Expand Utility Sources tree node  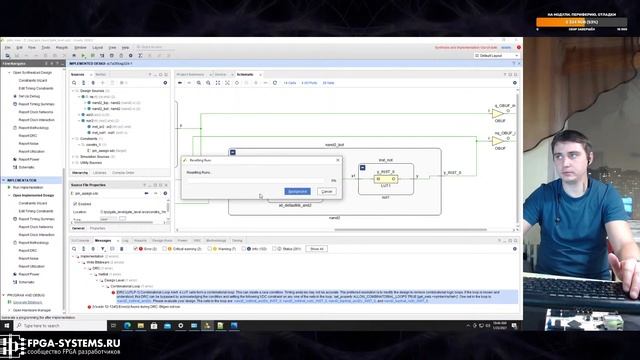(73, 163)
